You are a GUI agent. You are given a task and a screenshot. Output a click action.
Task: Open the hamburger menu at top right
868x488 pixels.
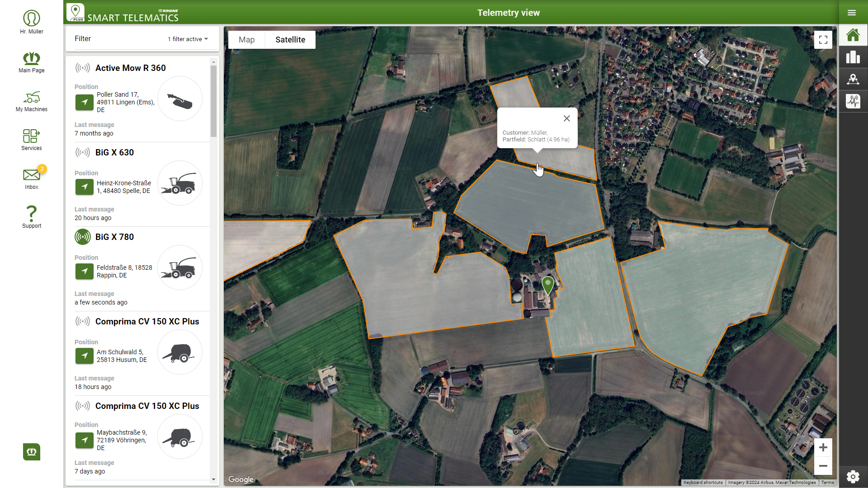(852, 13)
